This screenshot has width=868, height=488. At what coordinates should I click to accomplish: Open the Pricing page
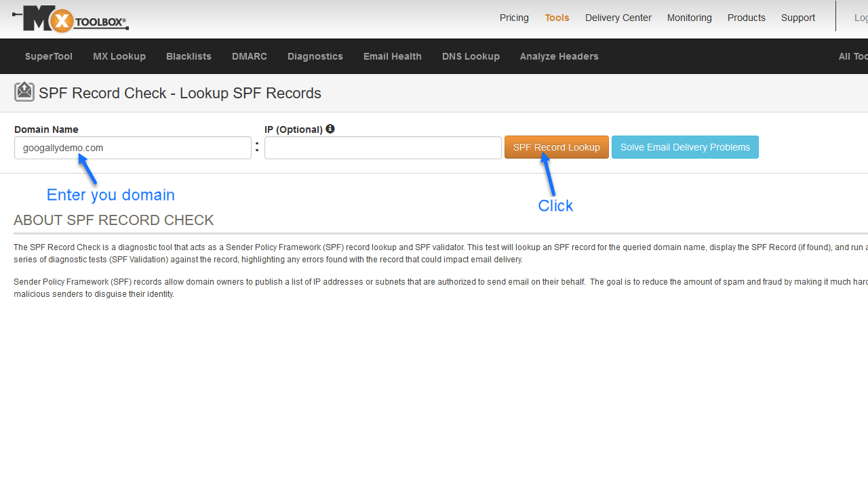pos(514,18)
